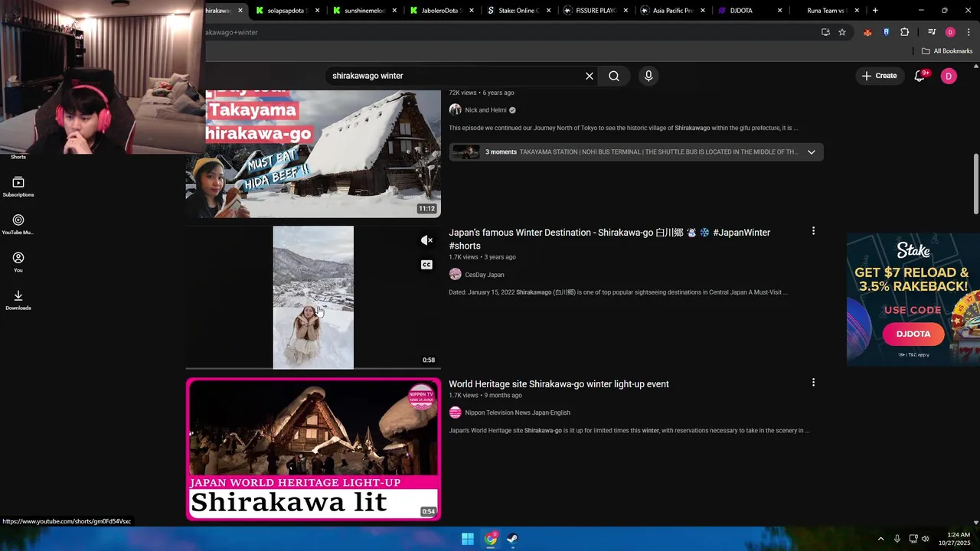Viewport: 980px width, 551px height.
Task: Click the page vertical scrollbar thumb
Action: (975, 184)
